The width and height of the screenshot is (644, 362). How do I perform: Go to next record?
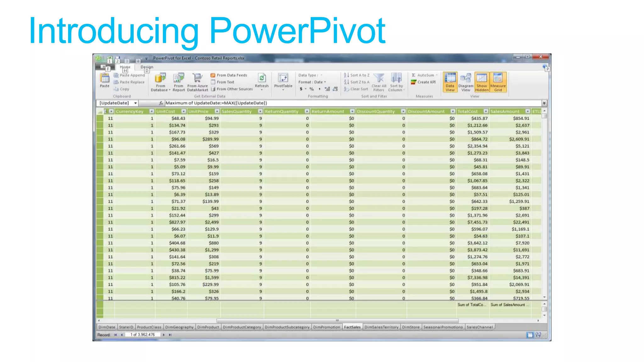(x=164, y=335)
